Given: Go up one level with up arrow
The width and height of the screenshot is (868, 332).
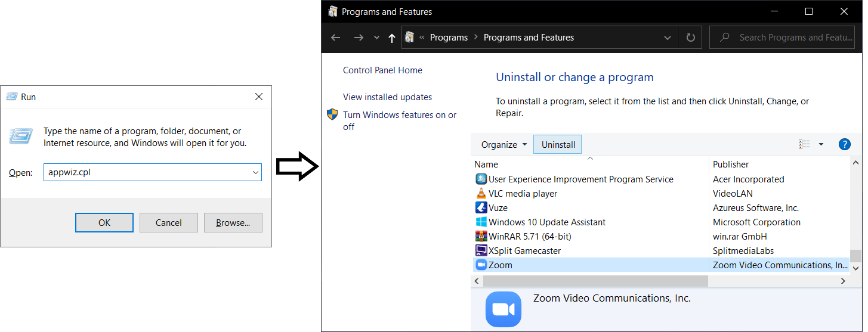Looking at the screenshot, I should pyautogui.click(x=391, y=38).
